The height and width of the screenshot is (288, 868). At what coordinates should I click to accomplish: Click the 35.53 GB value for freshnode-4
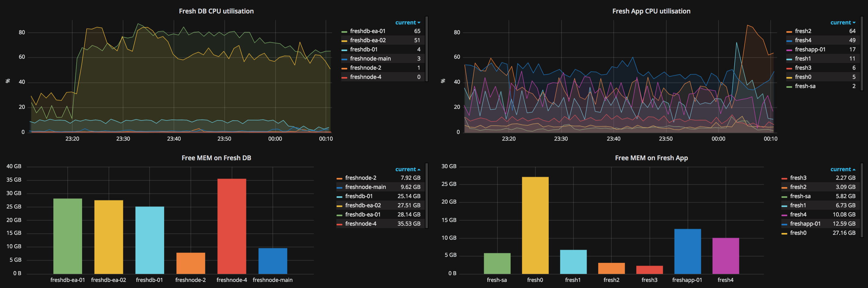click(409, 223)
